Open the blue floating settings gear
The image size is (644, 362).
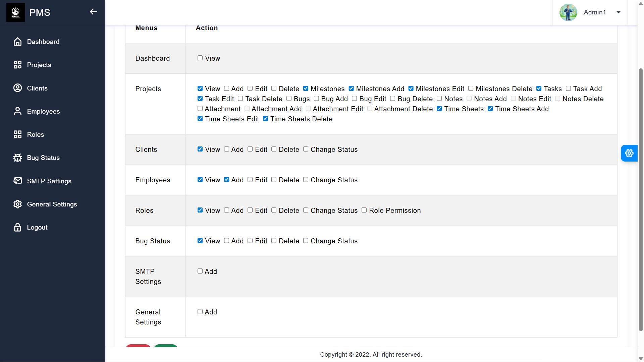point(629,153)
